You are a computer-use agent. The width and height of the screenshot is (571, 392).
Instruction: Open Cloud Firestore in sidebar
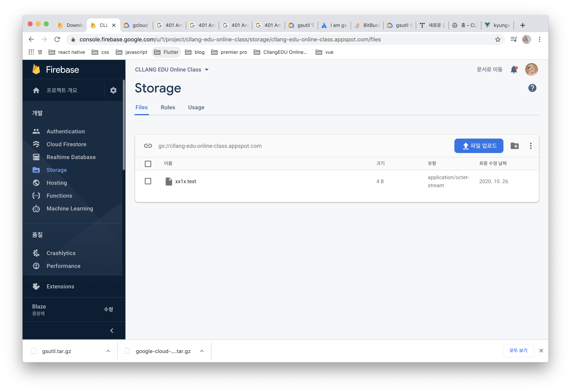pyautogui.click(x=66, y=144)
